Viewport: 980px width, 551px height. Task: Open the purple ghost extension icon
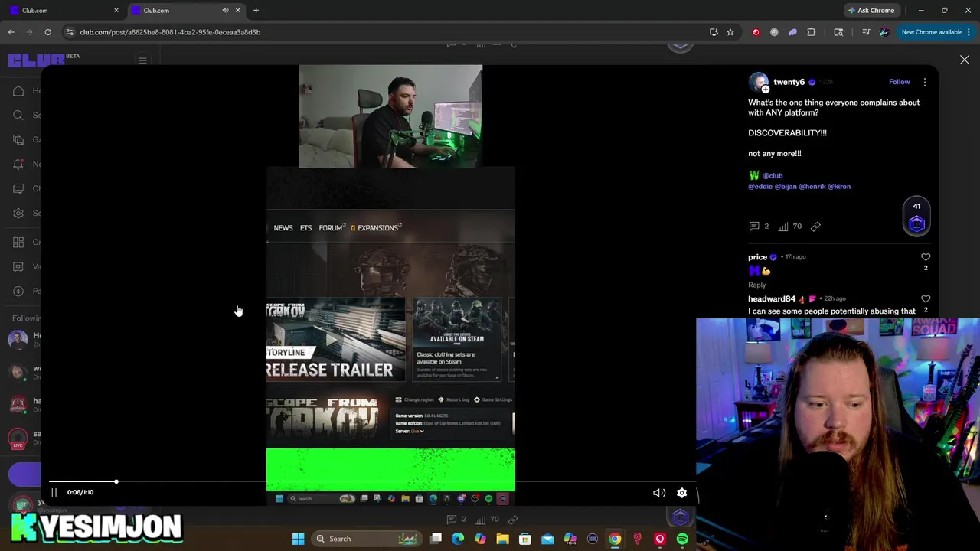pos(792,32)
